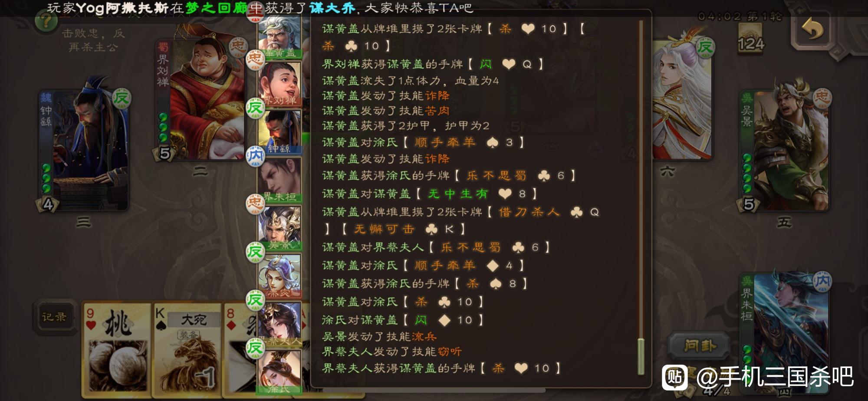Click the deck count 124 card icon
The image size is (868, 401).
point(751,38)
